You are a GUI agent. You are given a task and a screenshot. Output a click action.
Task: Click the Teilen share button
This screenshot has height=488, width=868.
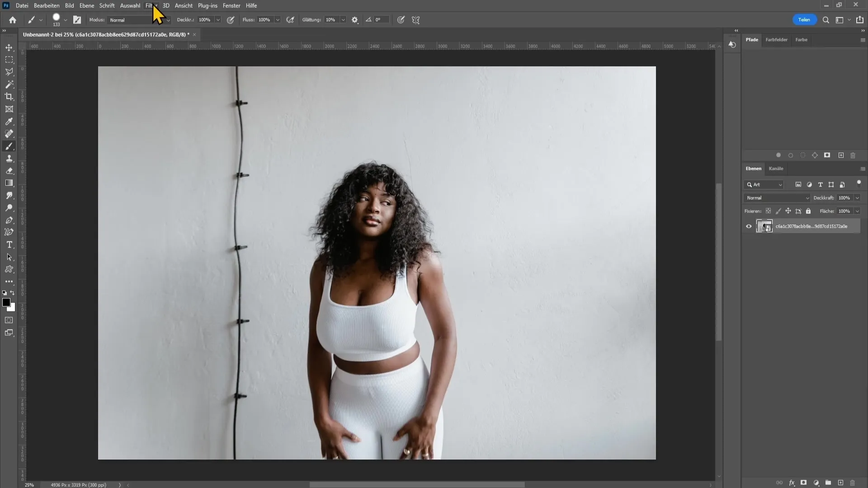(x=804, y=19)
